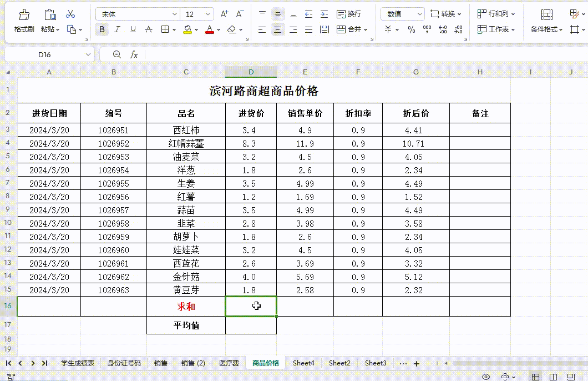This screenshot has height=381, width=588.
Task: Click the zoom magnifier icon beside fx
Action: tap(117, 54)
